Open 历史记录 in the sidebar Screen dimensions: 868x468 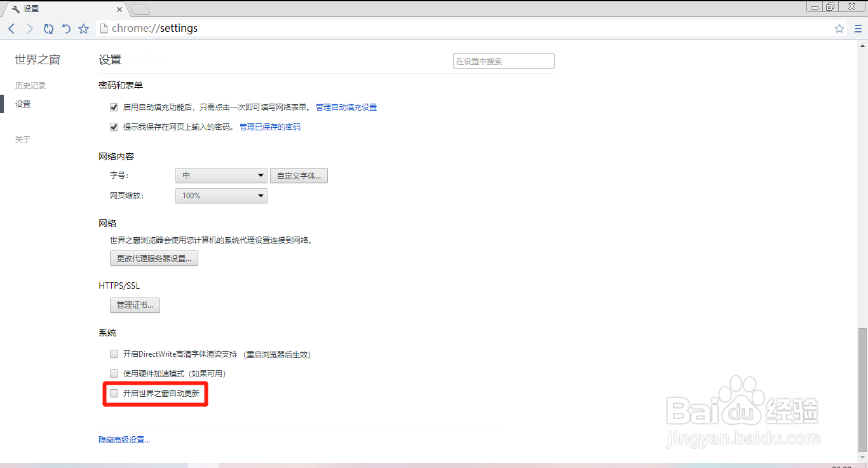point(31,86)
